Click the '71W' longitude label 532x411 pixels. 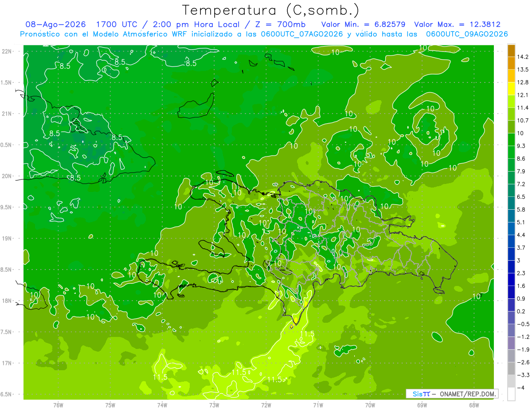tap(318, 405)
